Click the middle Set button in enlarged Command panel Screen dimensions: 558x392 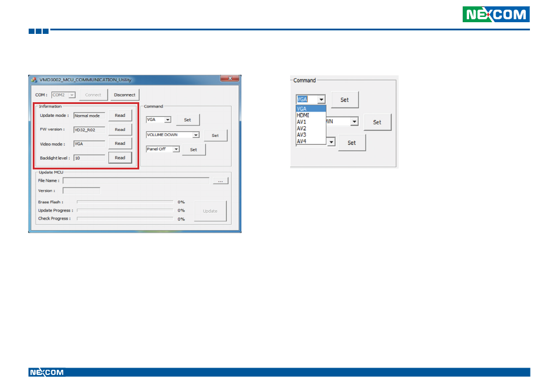click(377, 122)
